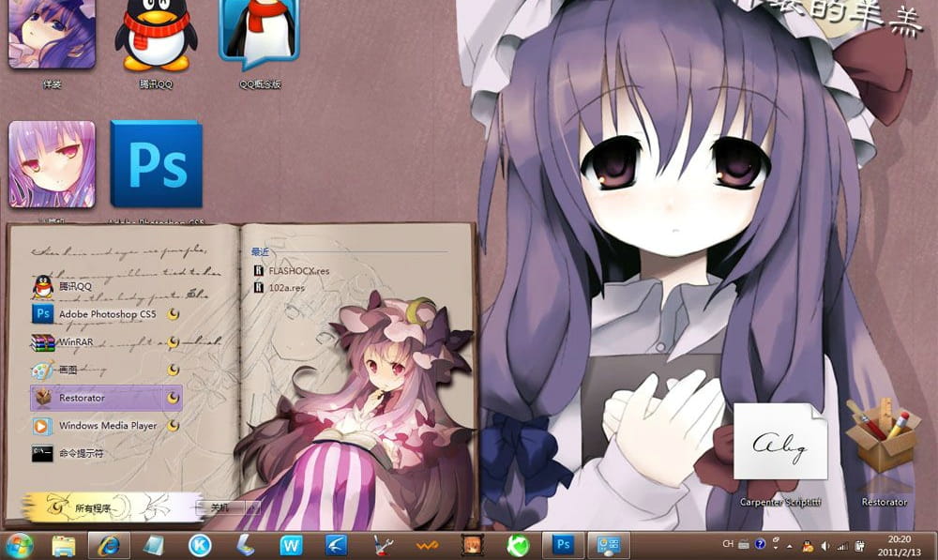Screen dimensions: 938x560
Task: Click the network signal icon in the tray
Action: tap(842, 545)
